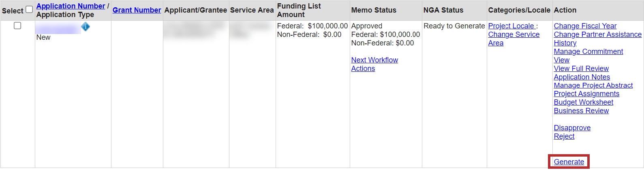This screenshot has height=170, width=644.
Task: Click Manage Project Abstract link
Action: (593, 86)
